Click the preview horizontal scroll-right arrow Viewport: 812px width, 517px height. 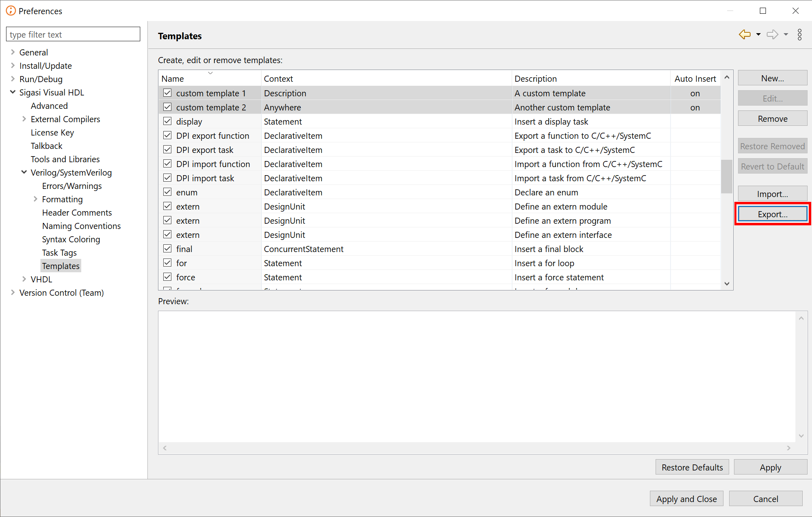789,448
